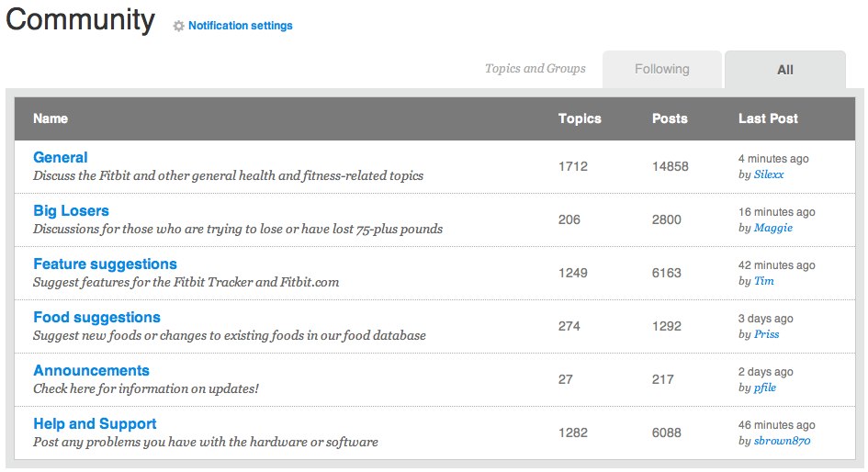View the Announcements forum

point(91,370)
